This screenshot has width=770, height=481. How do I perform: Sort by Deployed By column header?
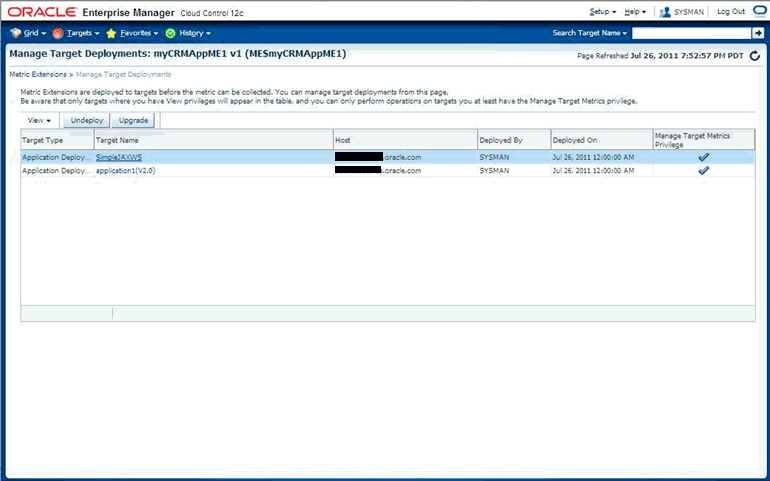pyautogui.click(x=514, y=140)
